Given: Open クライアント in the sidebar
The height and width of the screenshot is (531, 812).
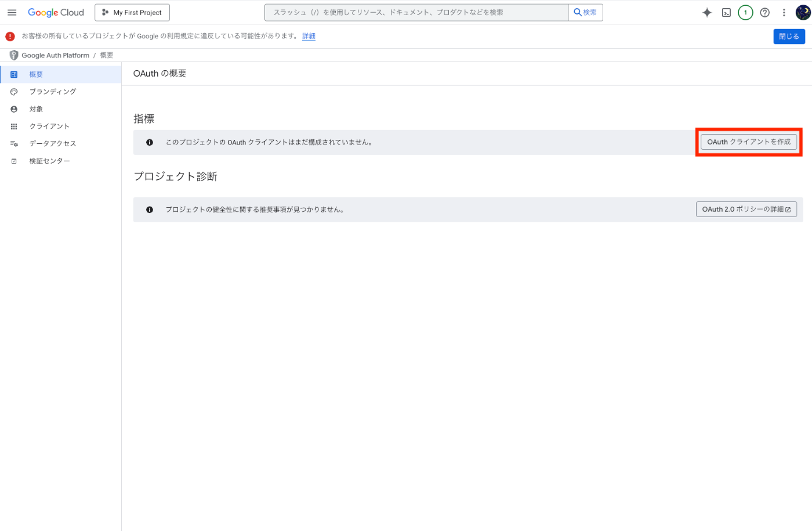Looking at the screenshot, I should (60, 126).
